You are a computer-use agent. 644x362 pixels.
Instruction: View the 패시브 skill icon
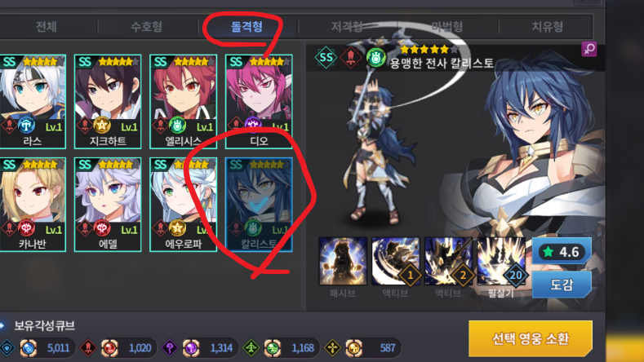click(x=343, y=261)
